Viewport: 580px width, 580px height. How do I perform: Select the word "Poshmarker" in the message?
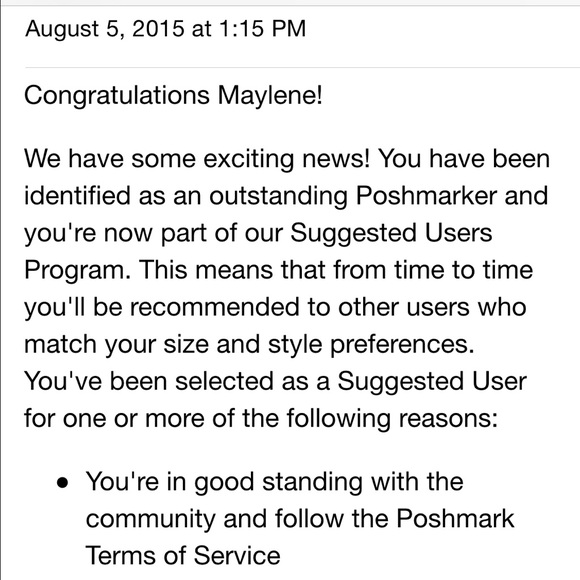coord(426,195)
